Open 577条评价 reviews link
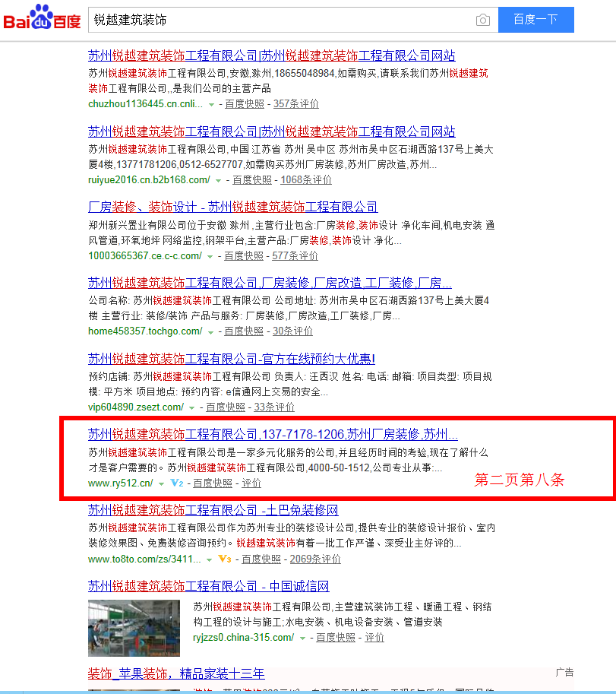The image size is (616, 694). (x=295, y=256)
